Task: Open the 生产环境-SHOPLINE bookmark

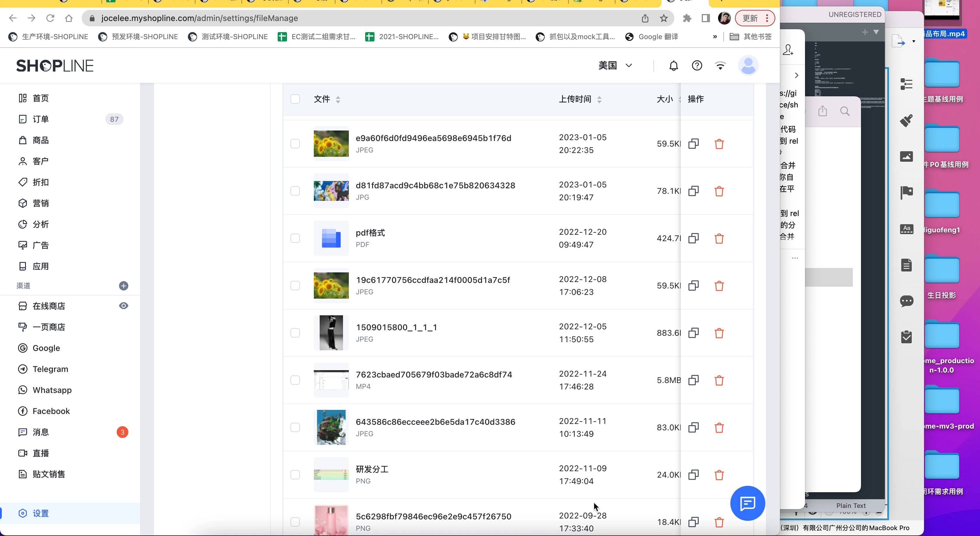Action: (48, 36)
